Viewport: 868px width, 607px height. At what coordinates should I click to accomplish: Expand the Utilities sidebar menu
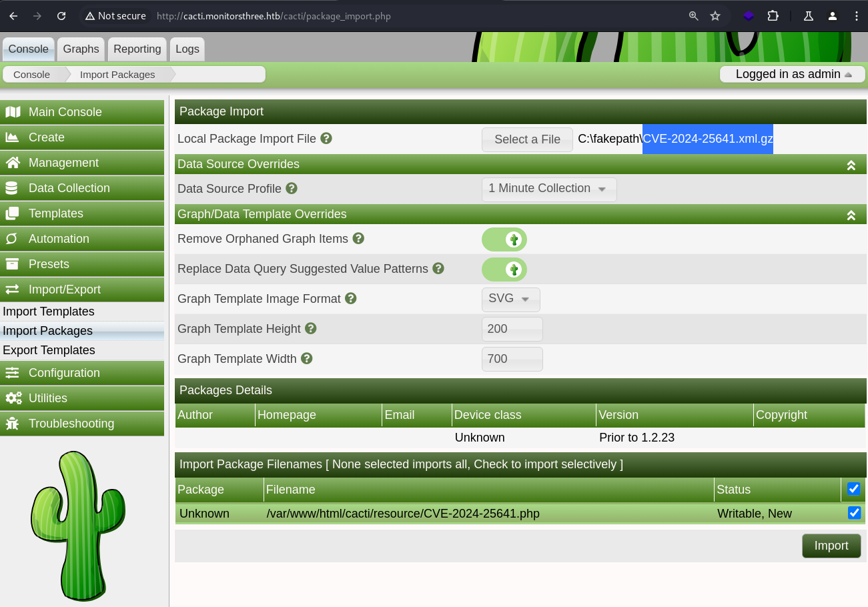(82, 398)
